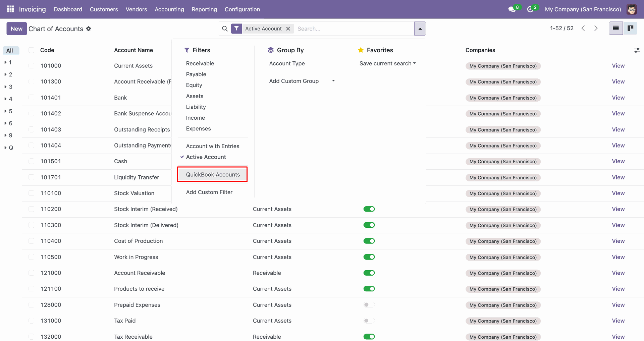Tick the checkbox for account 101000
644x341 pixels.
(x=32, y=66)
